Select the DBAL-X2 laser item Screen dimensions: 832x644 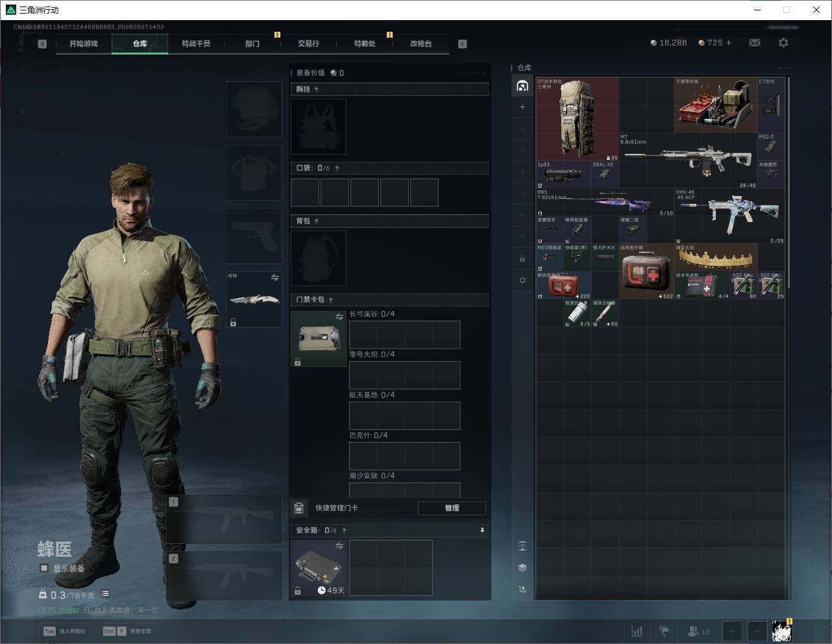point(605,175)
